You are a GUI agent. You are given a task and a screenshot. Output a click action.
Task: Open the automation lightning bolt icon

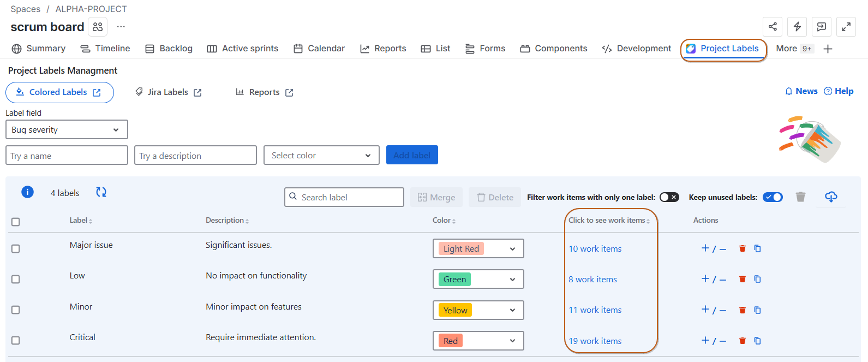click(x=797, y=27)
